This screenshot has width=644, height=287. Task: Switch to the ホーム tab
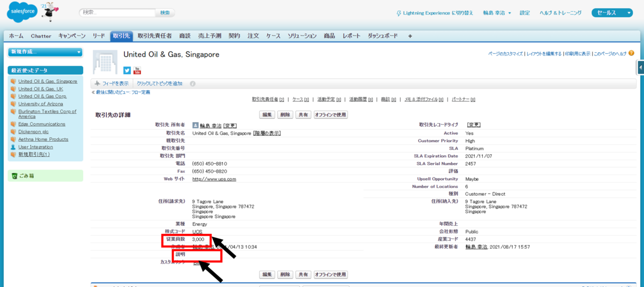[16, 36]
